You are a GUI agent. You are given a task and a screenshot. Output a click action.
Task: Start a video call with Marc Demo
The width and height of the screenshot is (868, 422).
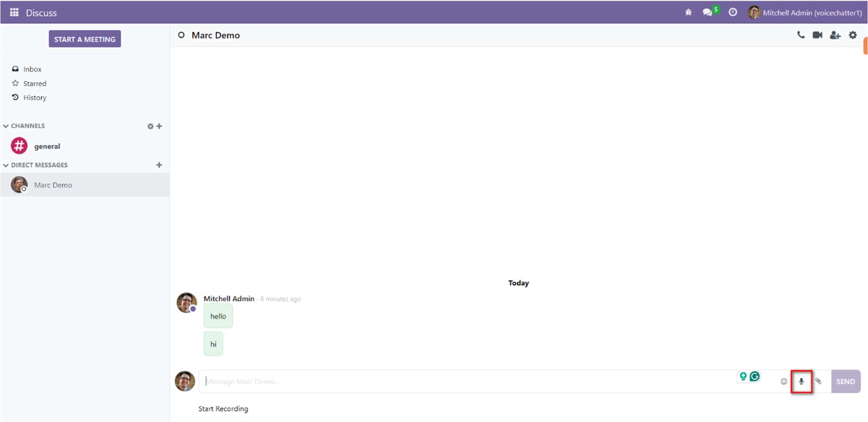[817, 35]
